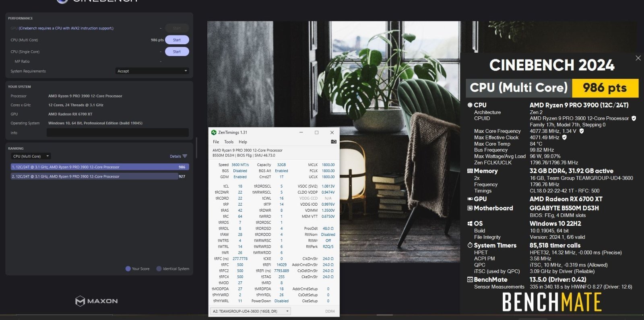
Task: Click the greyed-out GPU Start button
Action: [x=177, y=28]
